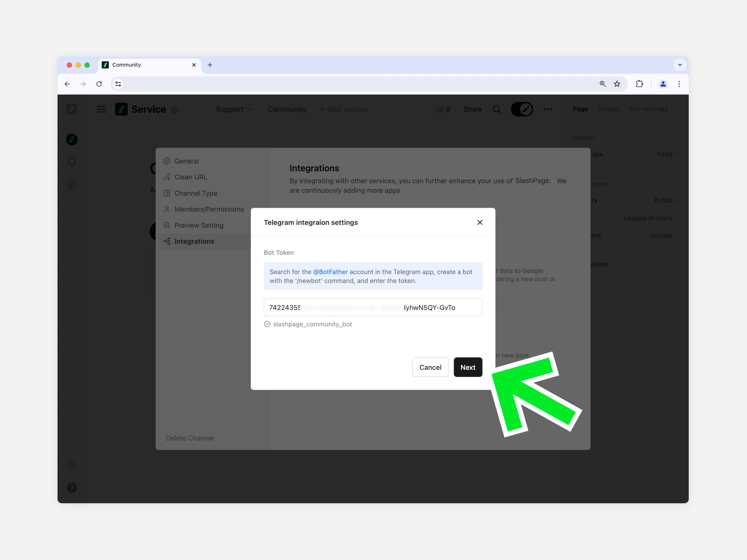Click the SlashPage logo in left sidebar top
Viewport: 747px width, 560px height.
tap(72, 109)
